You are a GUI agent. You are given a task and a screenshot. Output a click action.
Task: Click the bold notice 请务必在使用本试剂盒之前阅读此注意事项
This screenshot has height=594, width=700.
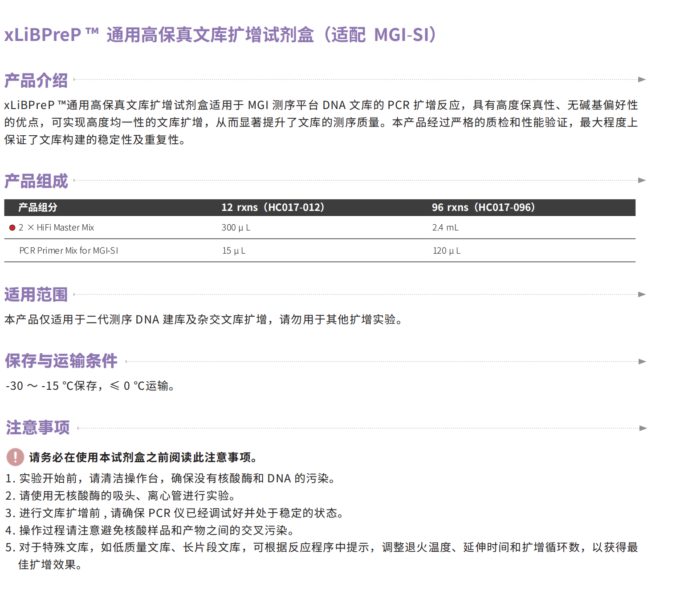143,457
